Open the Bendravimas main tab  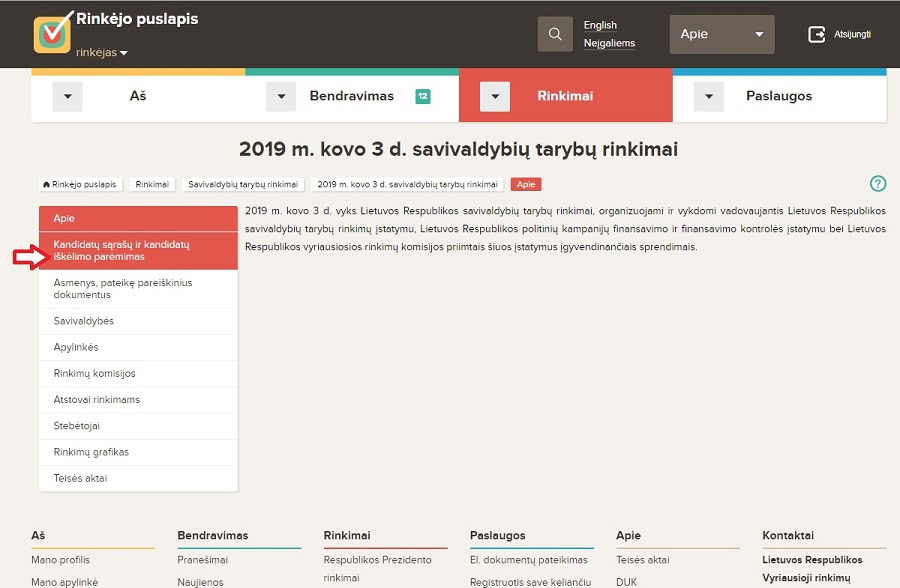[351, 96]
